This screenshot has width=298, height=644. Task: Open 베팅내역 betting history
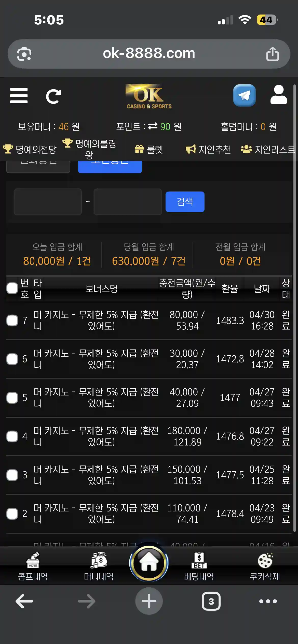tap(199, 566)
